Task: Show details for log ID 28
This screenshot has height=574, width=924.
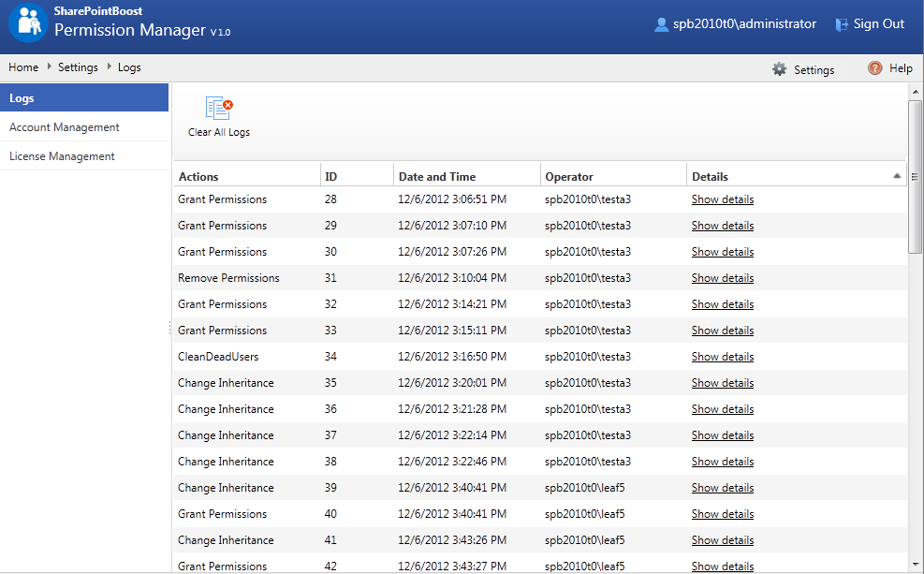Action: click(722, 199)
